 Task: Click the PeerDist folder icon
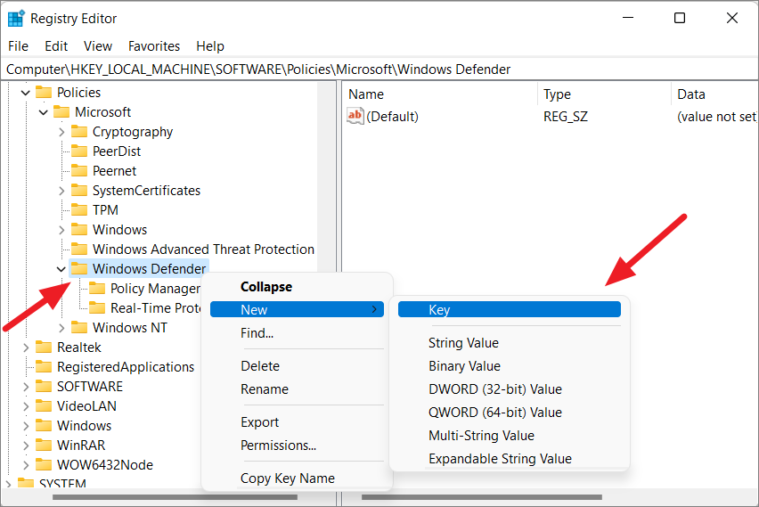tap(79, 151)
